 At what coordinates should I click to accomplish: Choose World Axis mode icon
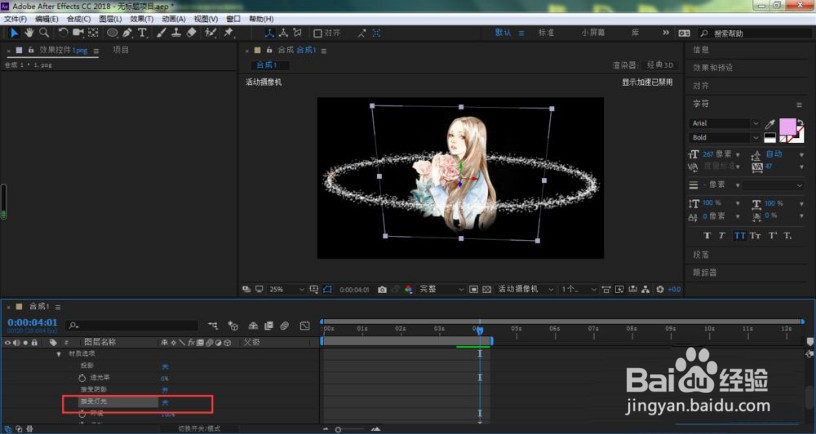(283, 33)
